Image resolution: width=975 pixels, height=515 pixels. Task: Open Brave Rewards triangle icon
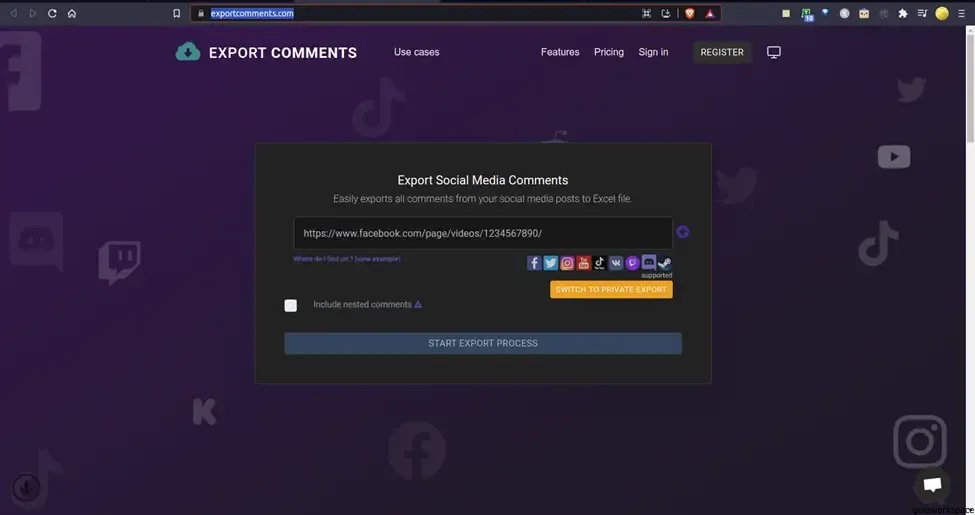pyautogui.click(x=709, y=13)
